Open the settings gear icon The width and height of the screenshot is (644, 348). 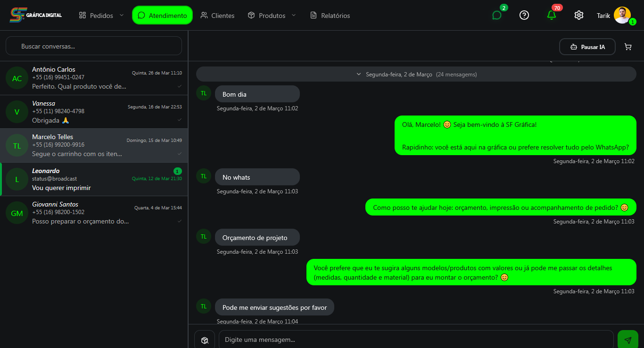[x=578, y=15]
